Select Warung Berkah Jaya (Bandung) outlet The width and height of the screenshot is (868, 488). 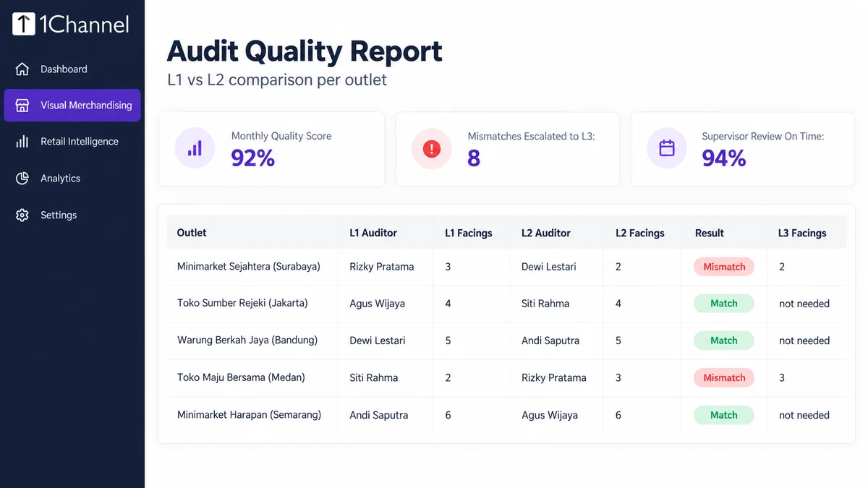click(247, 341)
